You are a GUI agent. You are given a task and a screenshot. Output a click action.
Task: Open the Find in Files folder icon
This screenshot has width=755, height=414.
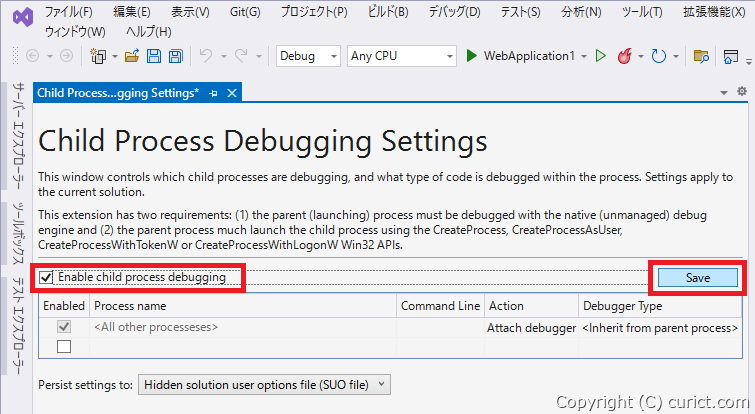tap(701, 56)
